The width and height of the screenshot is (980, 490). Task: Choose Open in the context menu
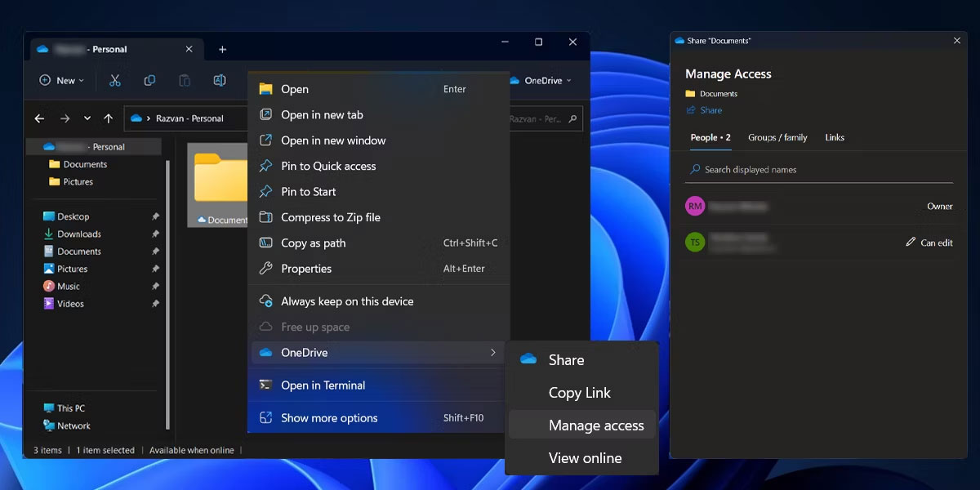[x=379, y=89]
